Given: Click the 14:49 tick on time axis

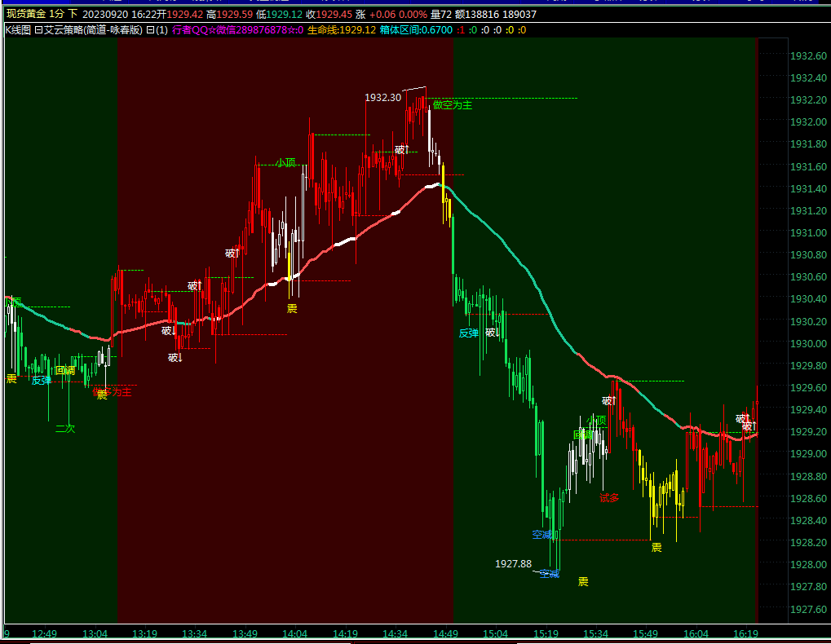Looking at the screenshot, I should tap(444, 633).
